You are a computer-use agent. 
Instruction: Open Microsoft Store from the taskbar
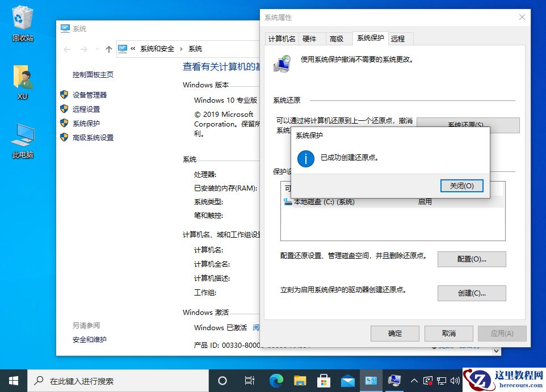click(x=324, y=381)
